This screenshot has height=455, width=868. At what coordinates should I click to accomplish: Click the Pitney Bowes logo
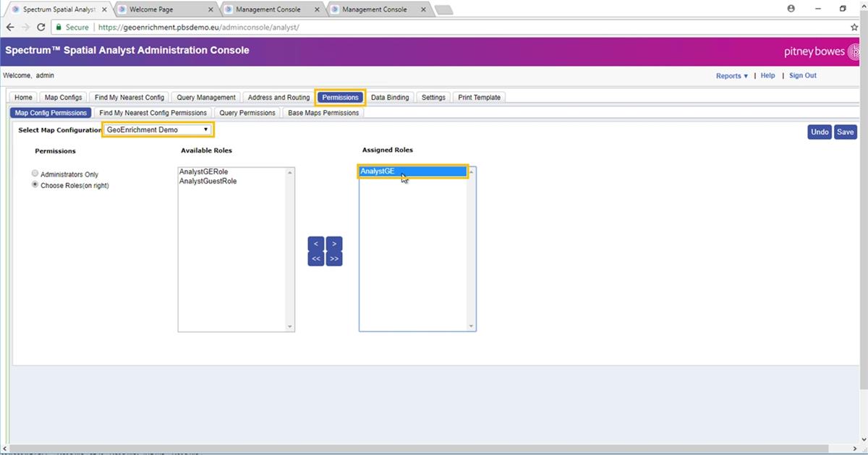tap(820, 51)
